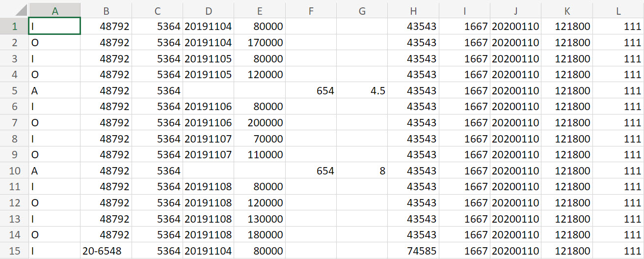Select column A header
The width and height of the screenshot is (644, 259).
(55, 11)
